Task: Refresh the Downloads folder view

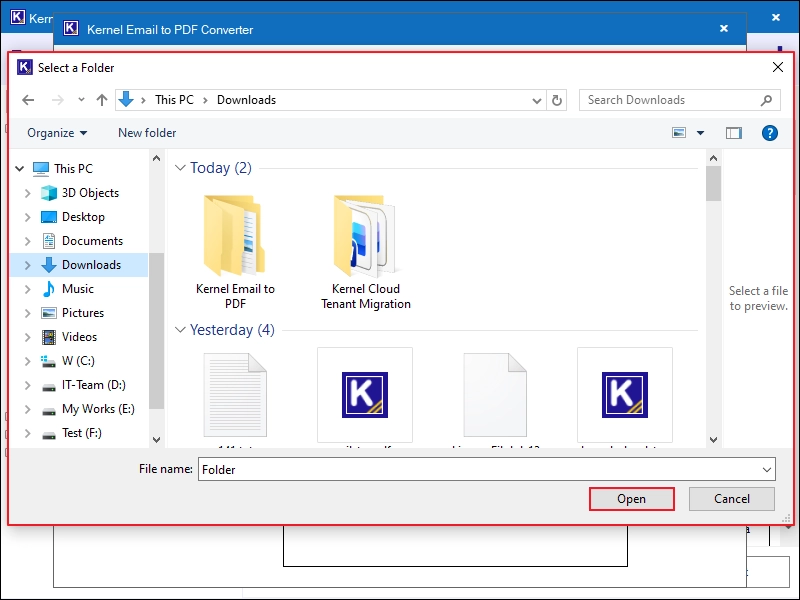Action: coord(557,100)
